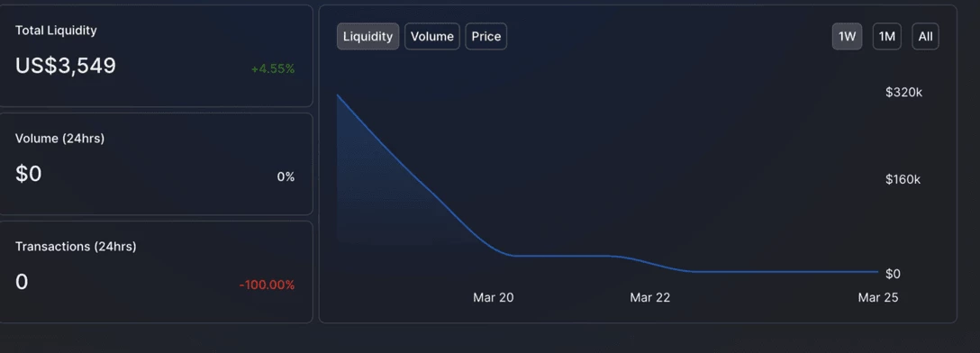Click the $160k axis label
The width and height of the screenshot is (980, 353).
(903, 179)
